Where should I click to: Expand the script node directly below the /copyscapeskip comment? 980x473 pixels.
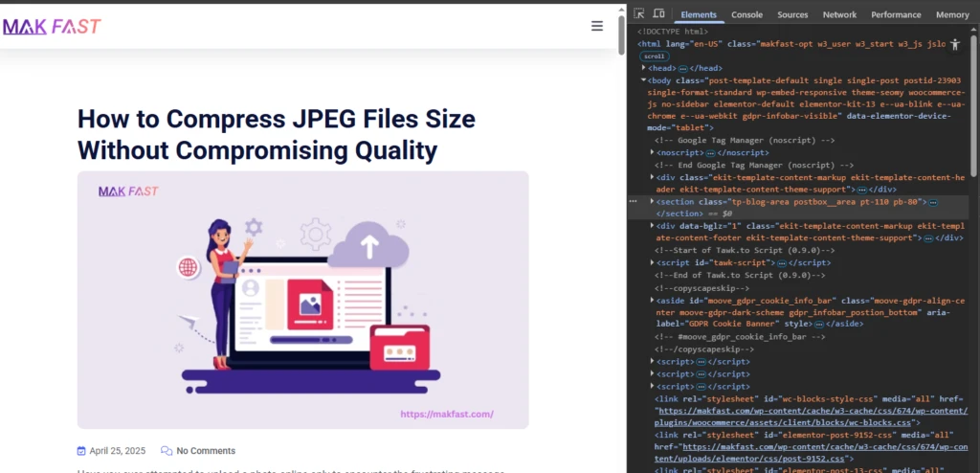(x=652, y=361)
